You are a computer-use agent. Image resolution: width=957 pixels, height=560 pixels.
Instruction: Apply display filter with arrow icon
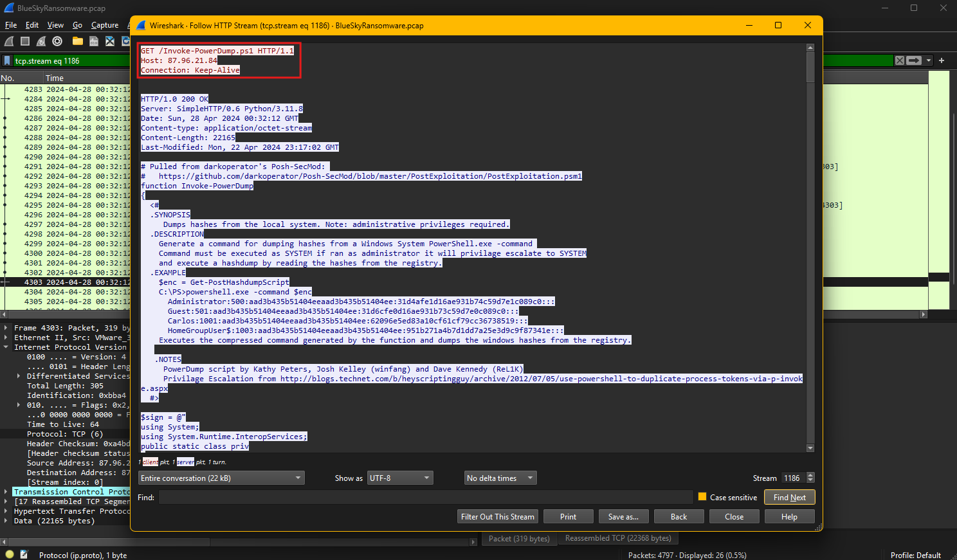coord(914,60)
